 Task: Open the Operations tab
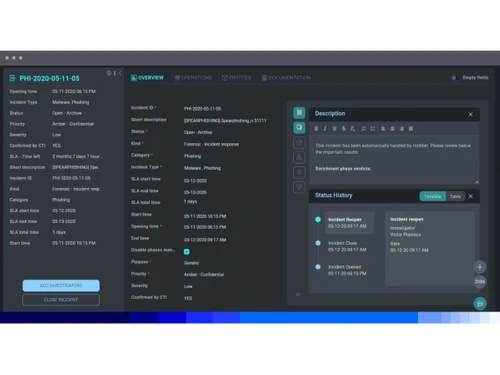(x=193, y=78)
